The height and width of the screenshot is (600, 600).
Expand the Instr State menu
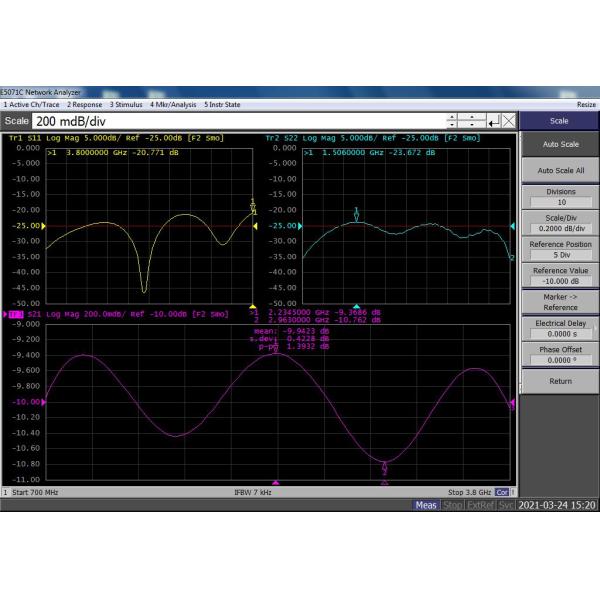tap(222, 104)
